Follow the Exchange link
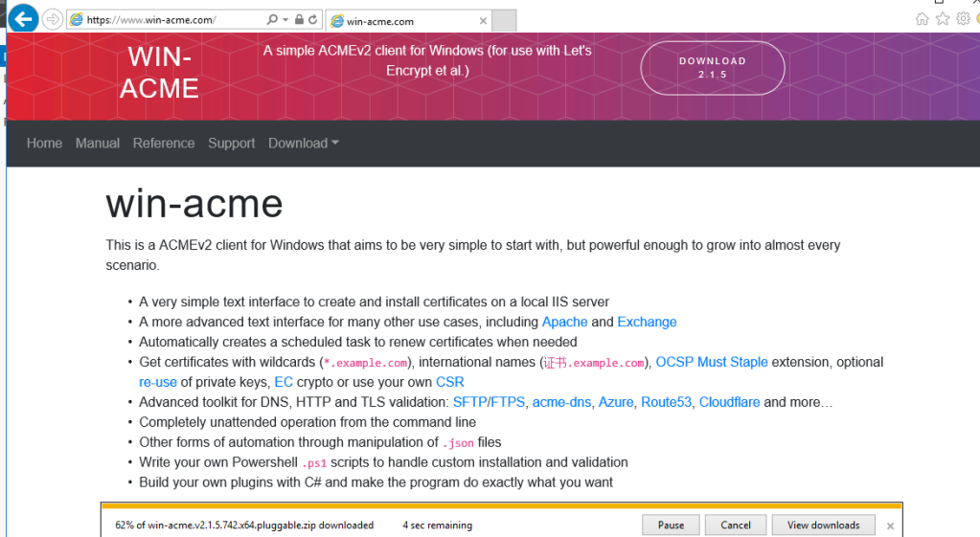Image resolution: width=980 pixels, height=537 pixels. (x=647, y=322)
